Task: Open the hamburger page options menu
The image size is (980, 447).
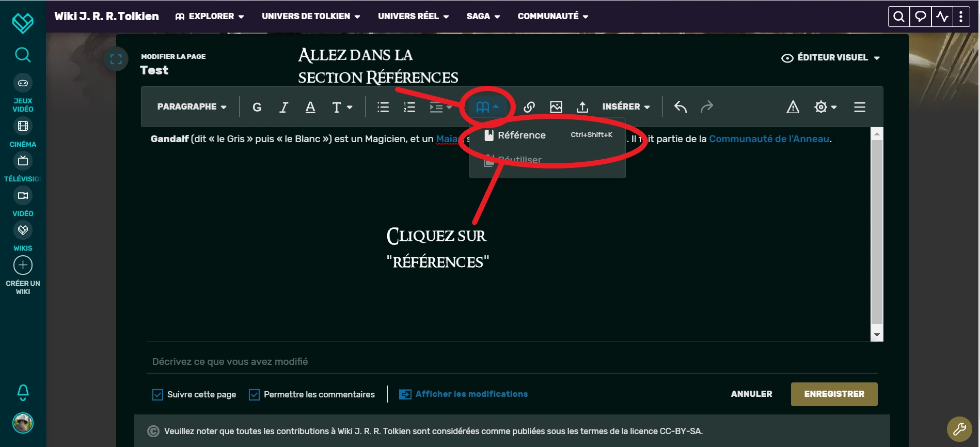Action: (860, 107)
